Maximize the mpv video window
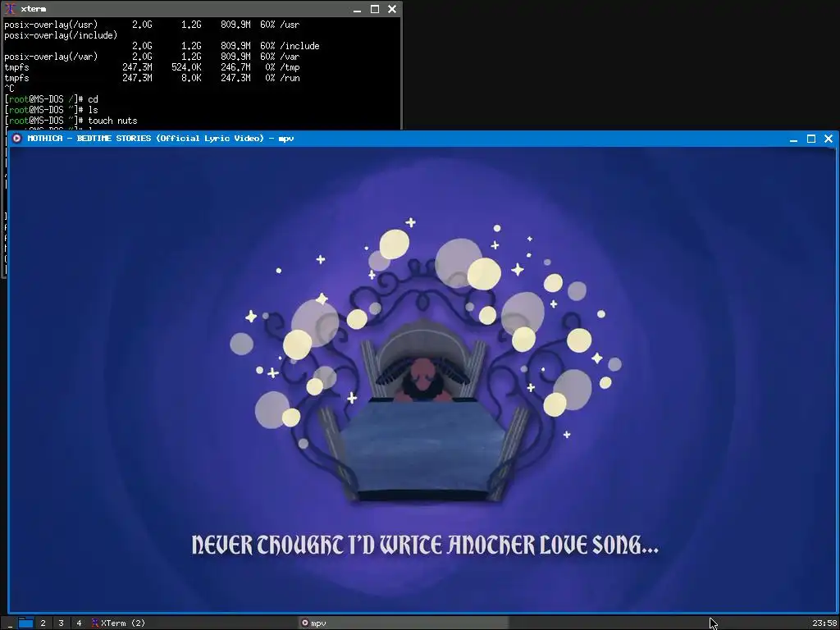 point(811,139)
